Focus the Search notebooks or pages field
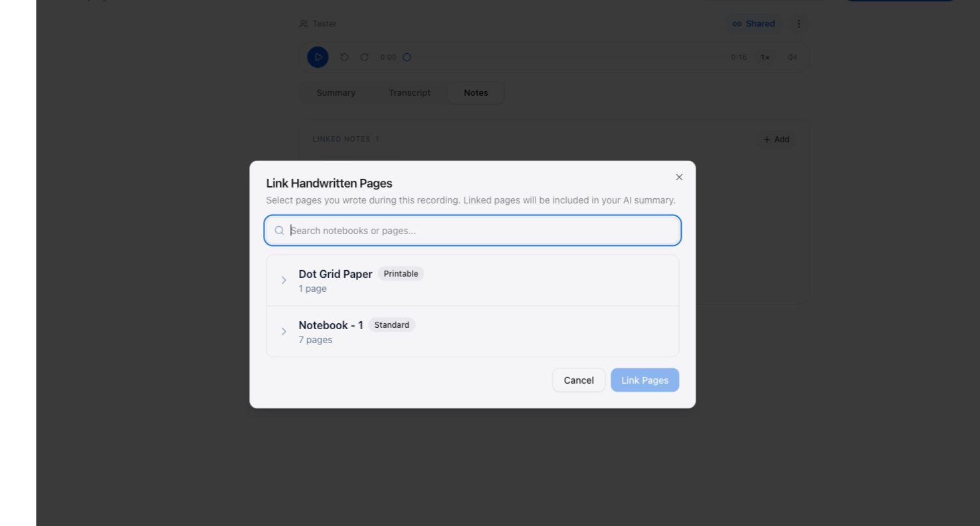This screenshot has width=980, height=526. (x=472, y=231)
